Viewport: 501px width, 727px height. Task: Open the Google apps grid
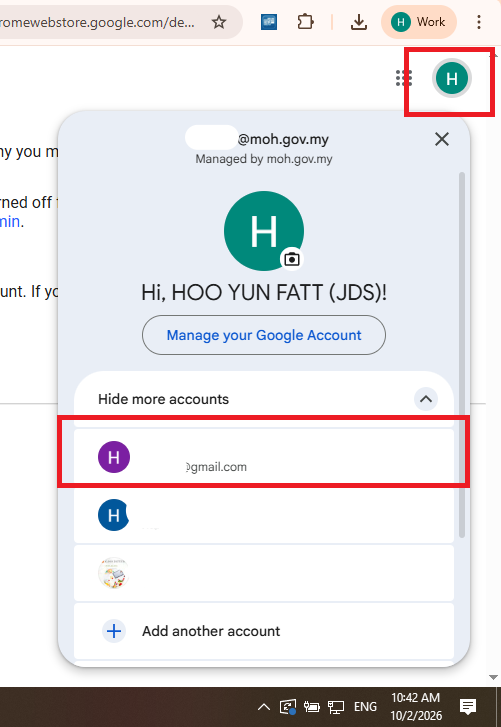click(404, 78)
